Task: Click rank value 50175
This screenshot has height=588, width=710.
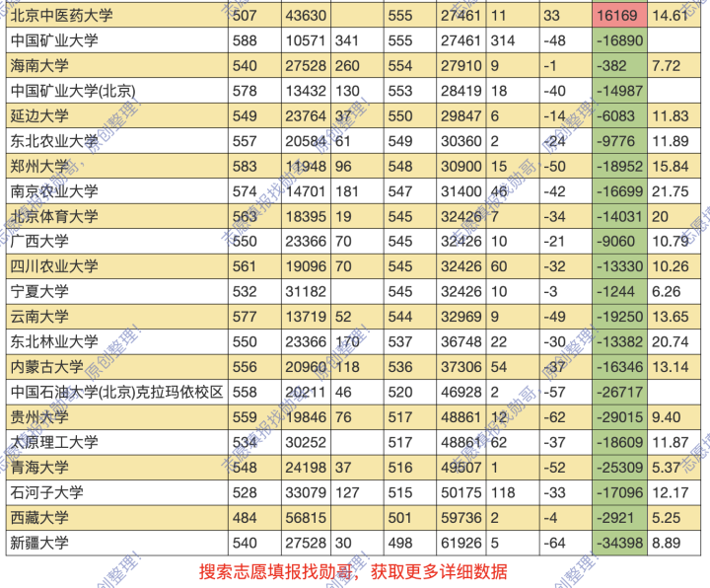Action: pos(461,492)
